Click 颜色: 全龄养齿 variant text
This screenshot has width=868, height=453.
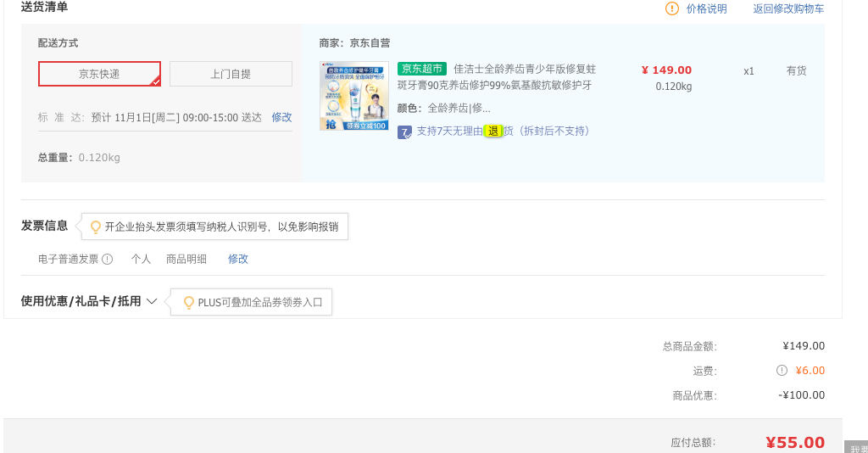444,109
